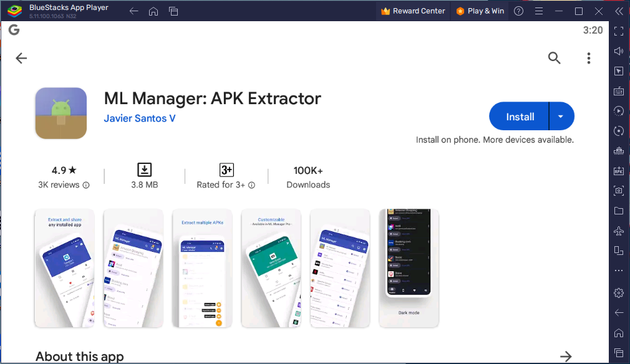Open Play & Win

coord(480,11)
